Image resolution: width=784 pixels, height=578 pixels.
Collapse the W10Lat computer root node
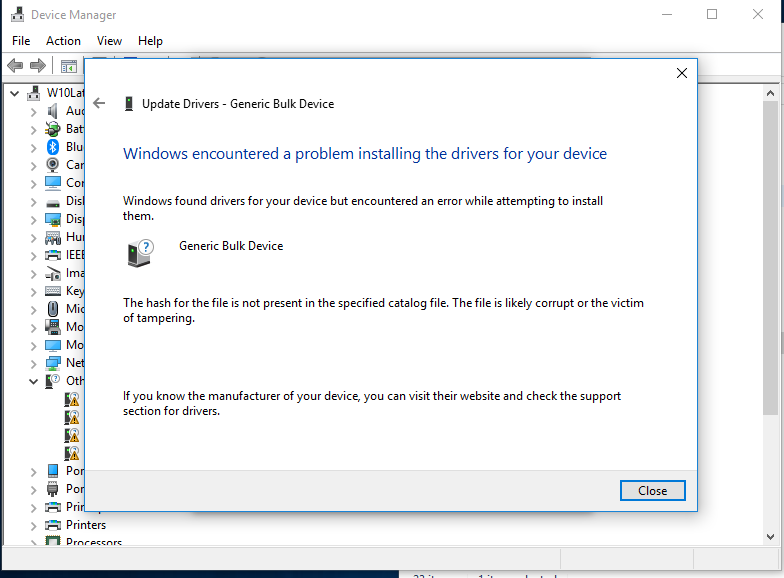[14, 94]
